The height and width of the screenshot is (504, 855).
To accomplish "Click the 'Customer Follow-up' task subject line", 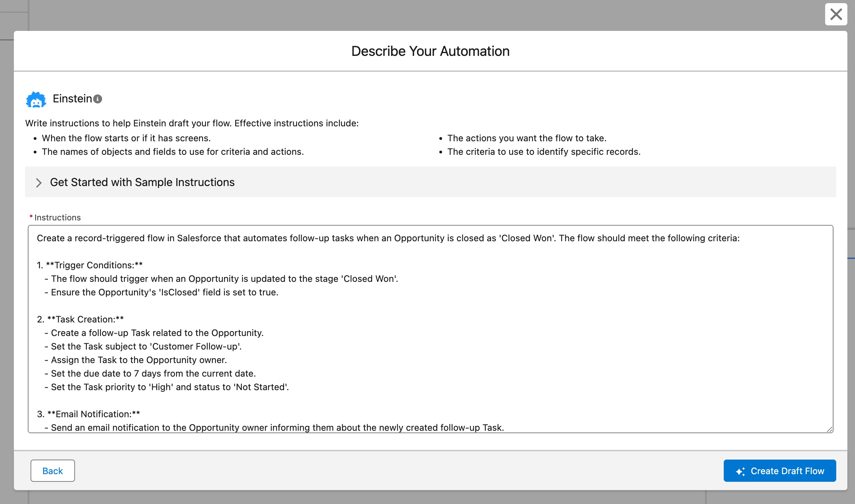I will [143, 346].
